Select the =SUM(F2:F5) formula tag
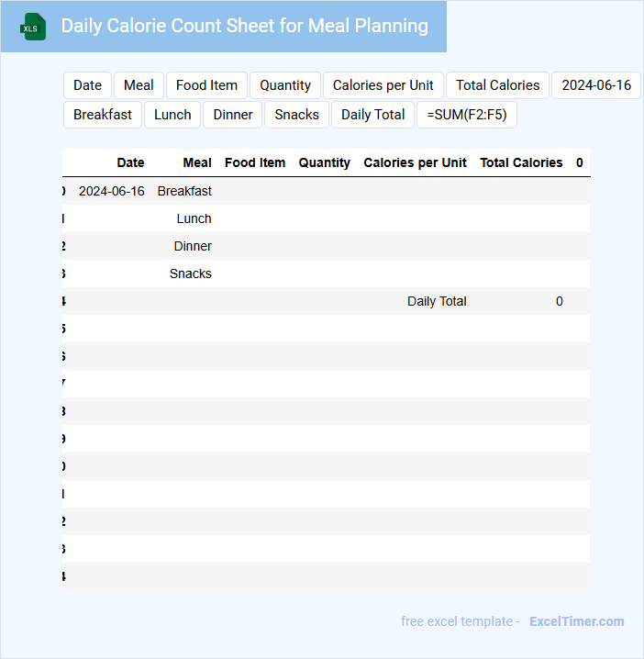This screenshot has height=659, width=644. tap(467, 115)
